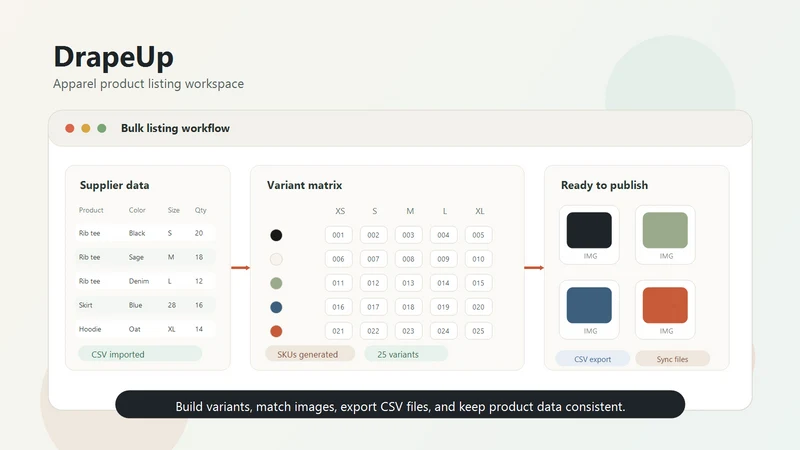
Task: Choose SKU box 011
Action: 338,283
